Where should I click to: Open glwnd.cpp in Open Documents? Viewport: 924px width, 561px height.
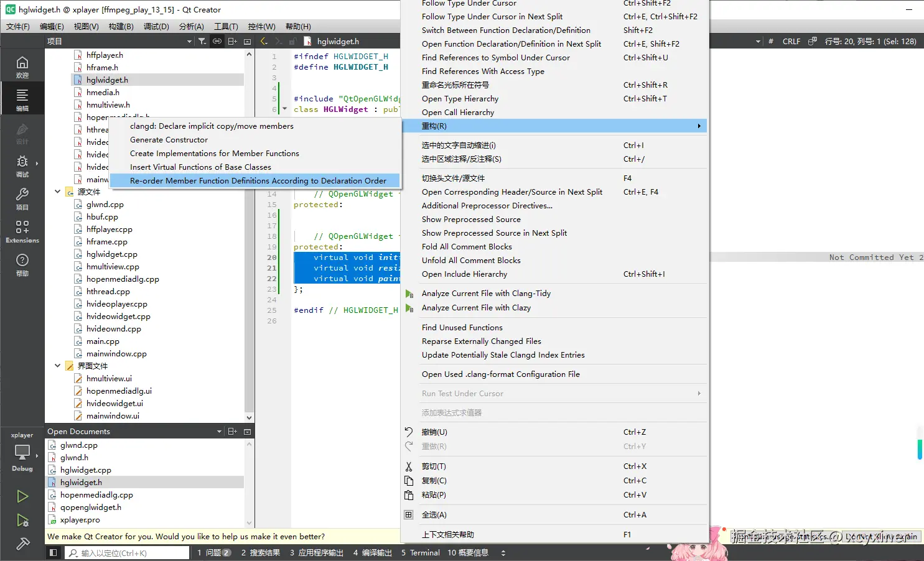click(x=79, y=445)
